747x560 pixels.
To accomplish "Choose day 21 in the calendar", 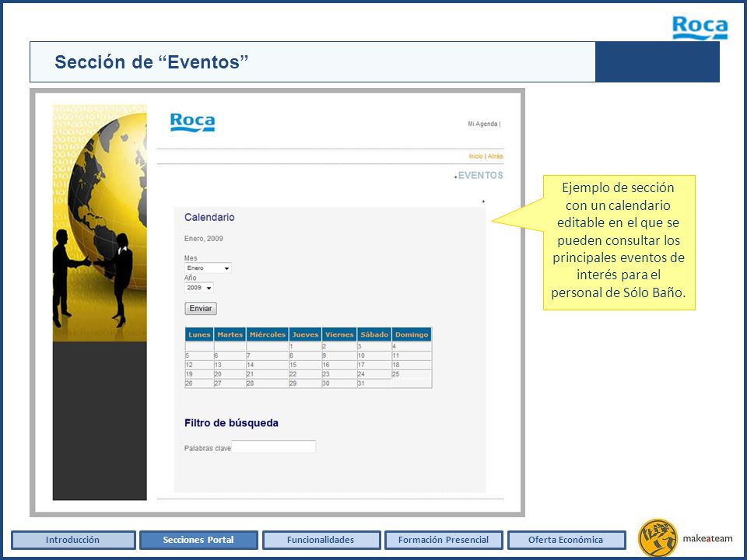I will [267, 374].
